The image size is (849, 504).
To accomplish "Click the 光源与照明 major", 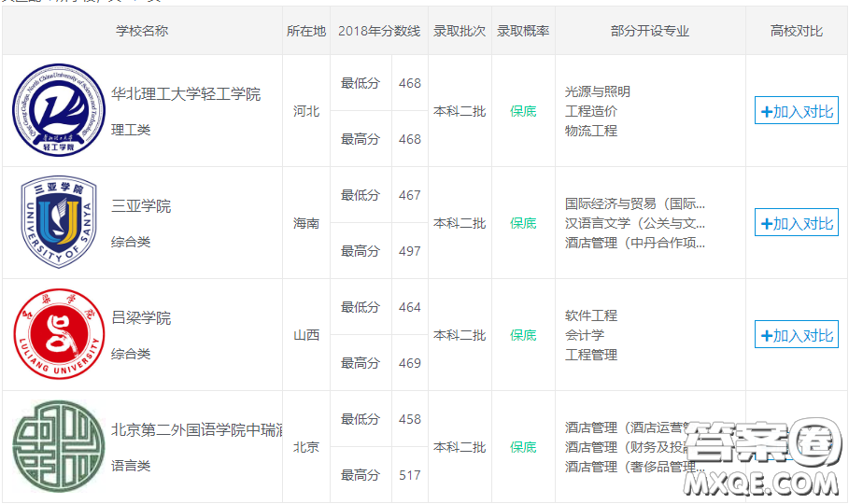I will click(x=597, y=91).
